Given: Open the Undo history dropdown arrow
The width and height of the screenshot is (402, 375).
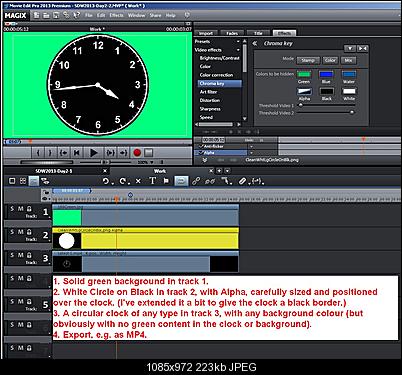Looking at the screenshot, I should click(x=113, y=183).
